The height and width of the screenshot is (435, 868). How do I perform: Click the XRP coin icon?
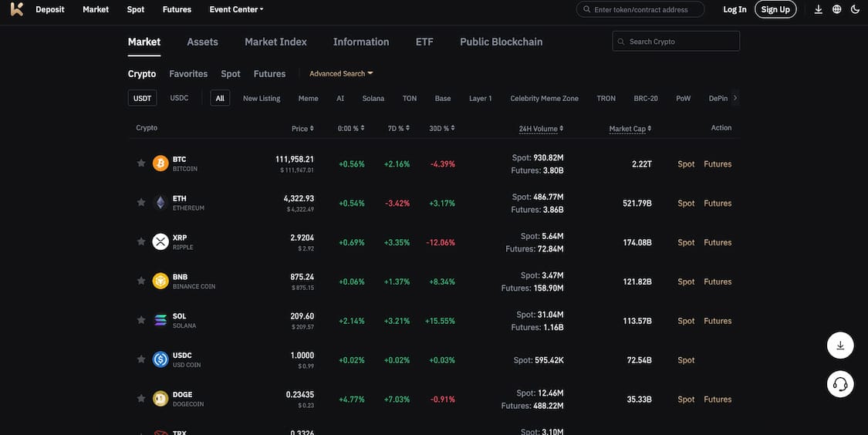(160, 242)
